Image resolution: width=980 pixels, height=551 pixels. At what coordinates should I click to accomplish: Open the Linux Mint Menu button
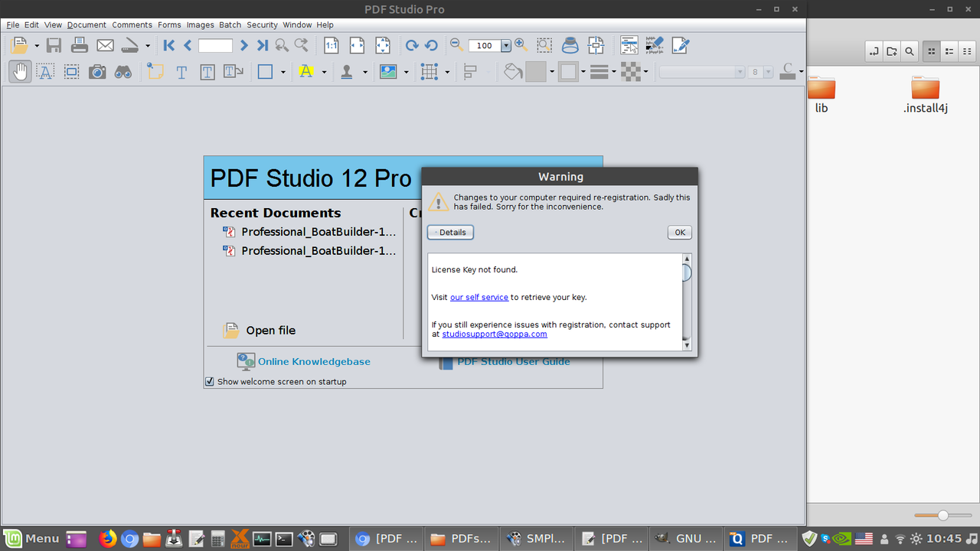pos(31,539)
